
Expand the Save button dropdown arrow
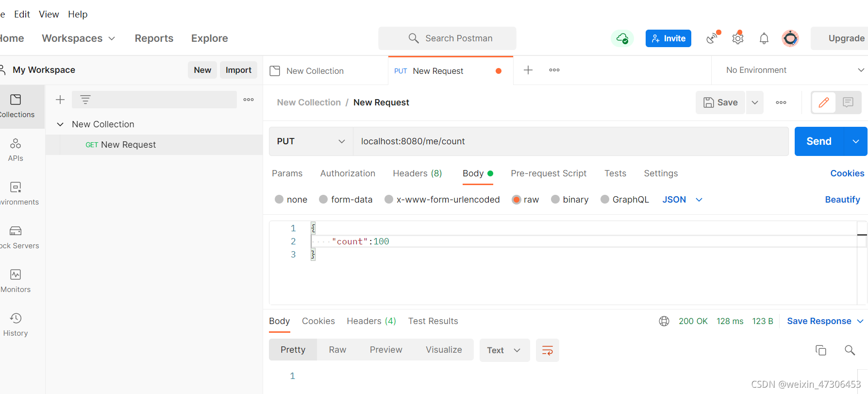[x=755, y=103]
